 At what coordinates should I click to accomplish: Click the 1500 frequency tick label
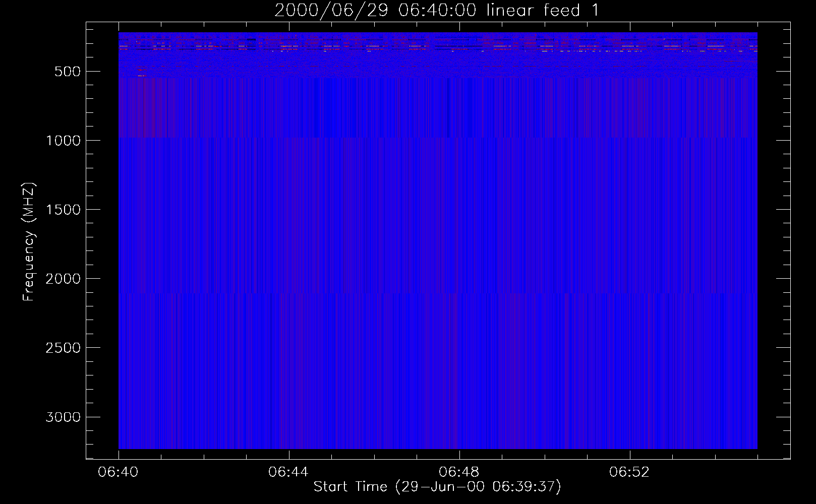63,210
